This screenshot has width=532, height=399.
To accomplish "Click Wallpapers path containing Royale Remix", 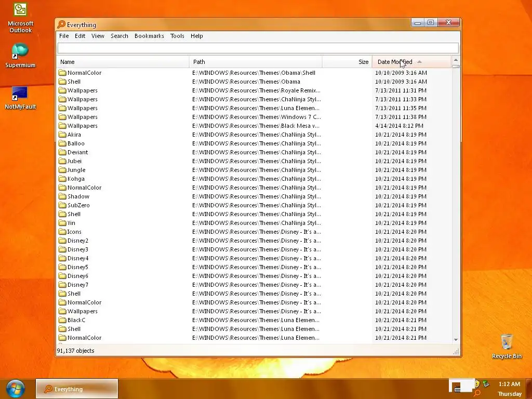I will pos(256,90).
